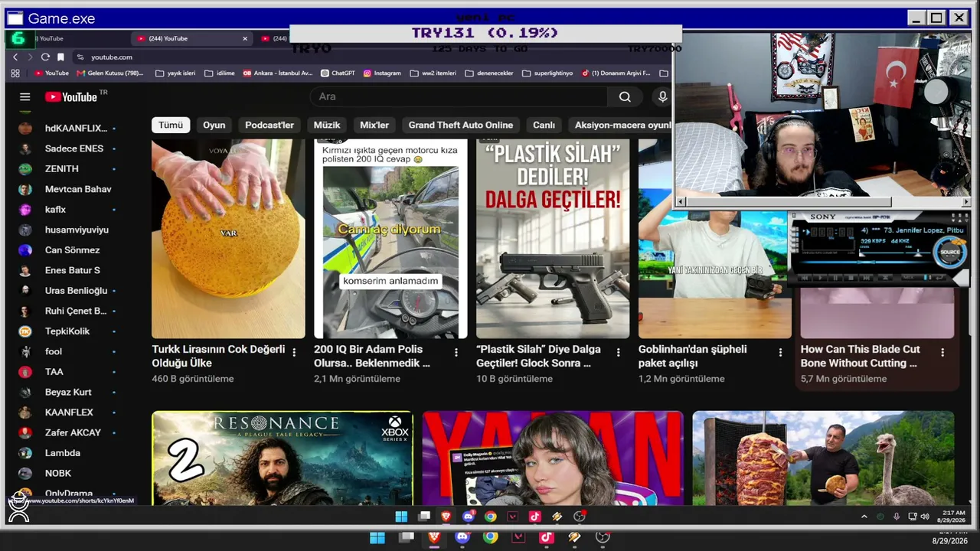Image resolution: width=980 pixels, height=551 pixels.
Task: Open the döner kebab and ostrich video thumbnail
Action: click(823, 458)
